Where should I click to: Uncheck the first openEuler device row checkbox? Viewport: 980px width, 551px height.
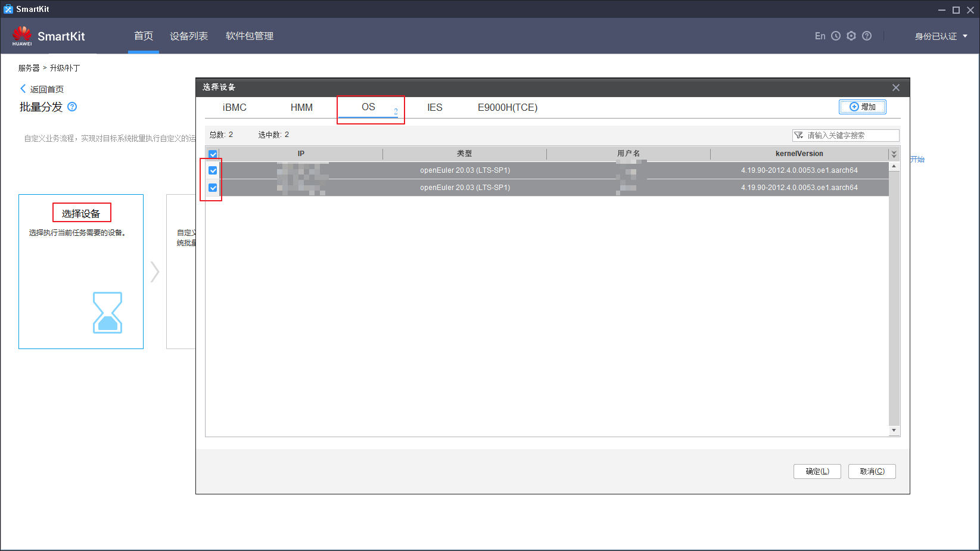[x=213, y=170]
